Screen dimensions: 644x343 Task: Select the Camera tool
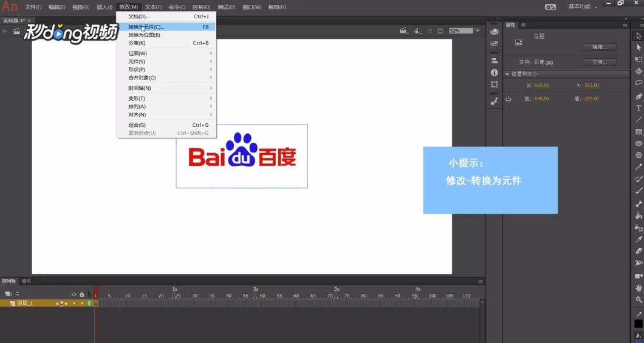pyautogui.click(x=639, y=276)
